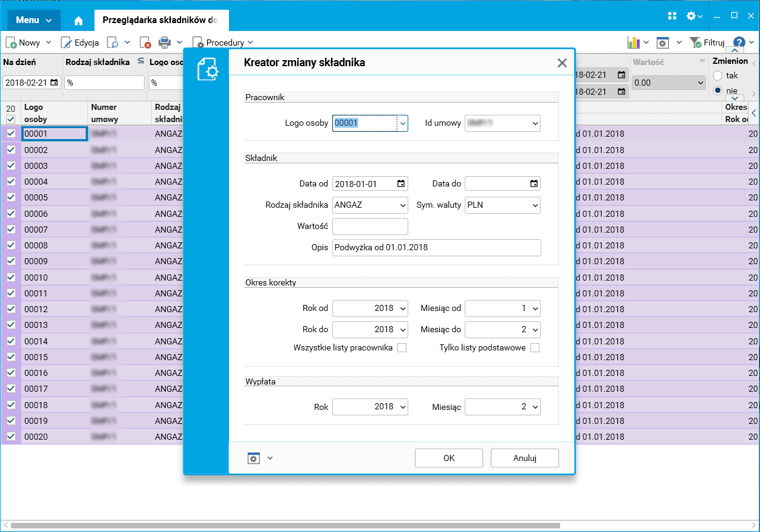Click the Rodzaj składnika % filter field
The height and width of the screenshot is (532, 760).
click(104, 83)
